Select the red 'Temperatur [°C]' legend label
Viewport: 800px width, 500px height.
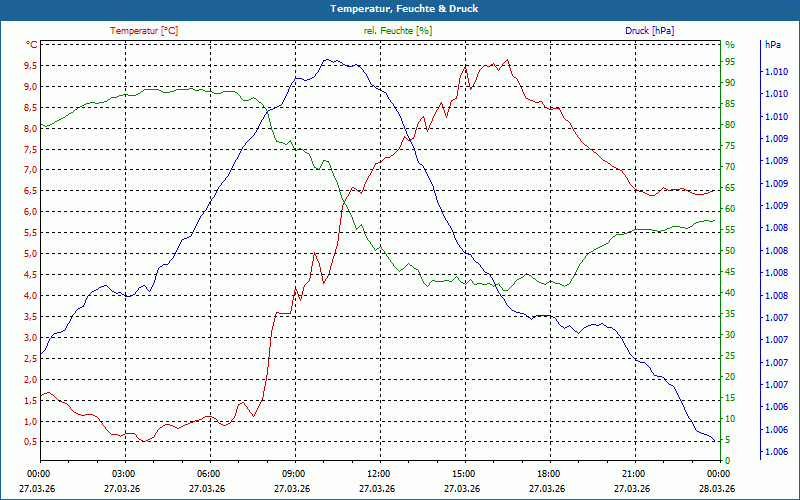(x=144, y=31)
